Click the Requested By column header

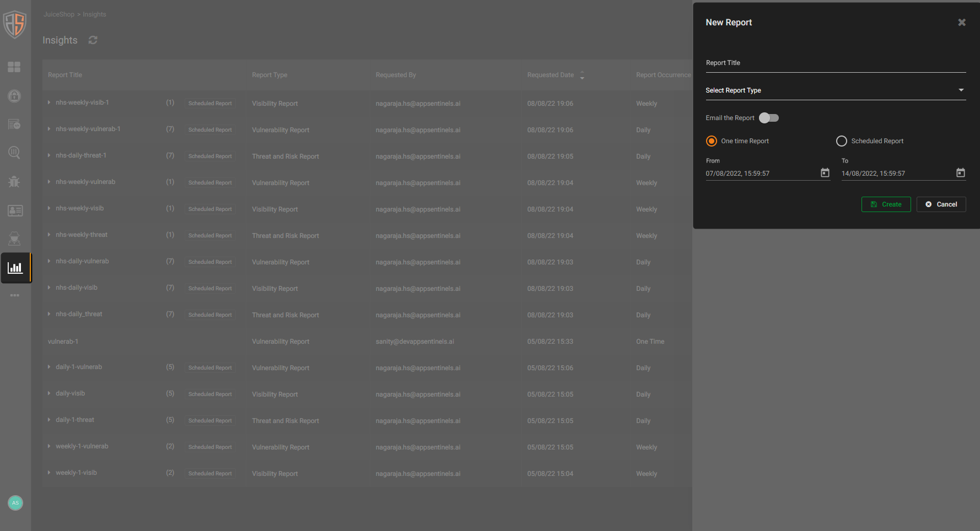[396, 75]
